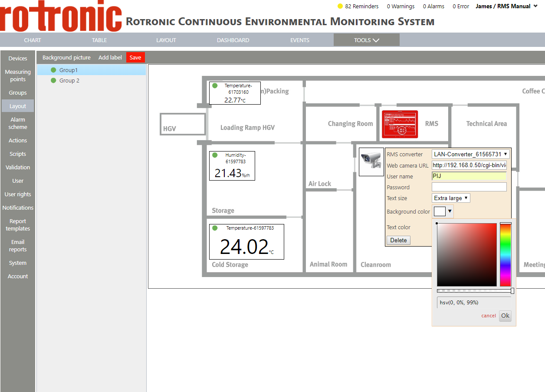Open the Text size dropdown
545x392 pixels.
pos(451,198)
